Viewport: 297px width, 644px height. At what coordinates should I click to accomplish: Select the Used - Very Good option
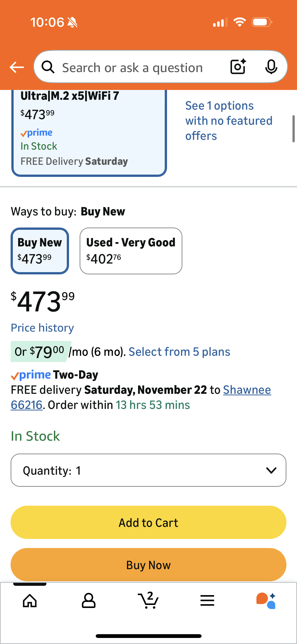pos(131,251)
